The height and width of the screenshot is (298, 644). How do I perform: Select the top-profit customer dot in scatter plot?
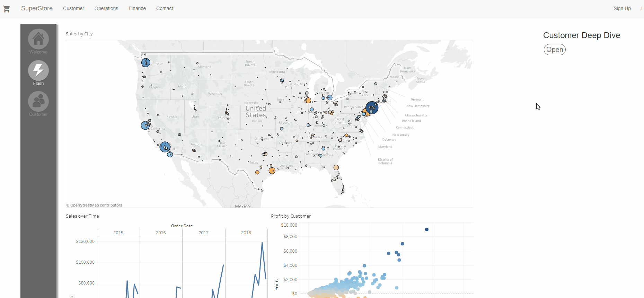pyautogui.click(x=427, y=229)
